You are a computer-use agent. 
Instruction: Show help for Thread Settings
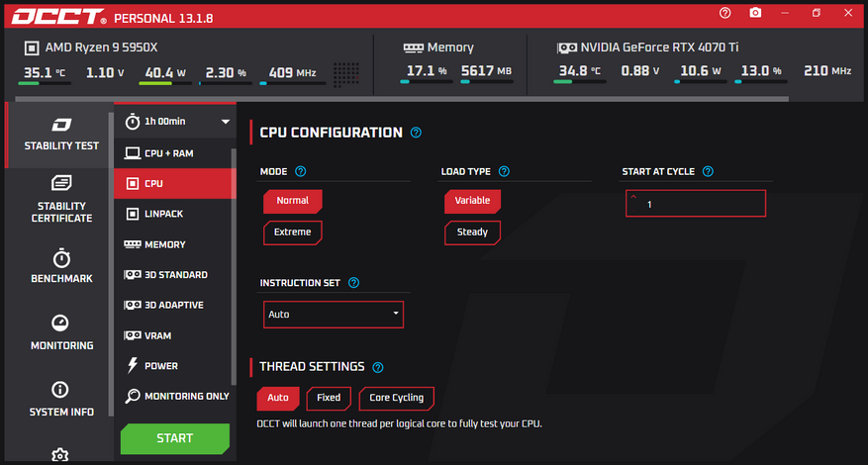(x=377, y=367)
